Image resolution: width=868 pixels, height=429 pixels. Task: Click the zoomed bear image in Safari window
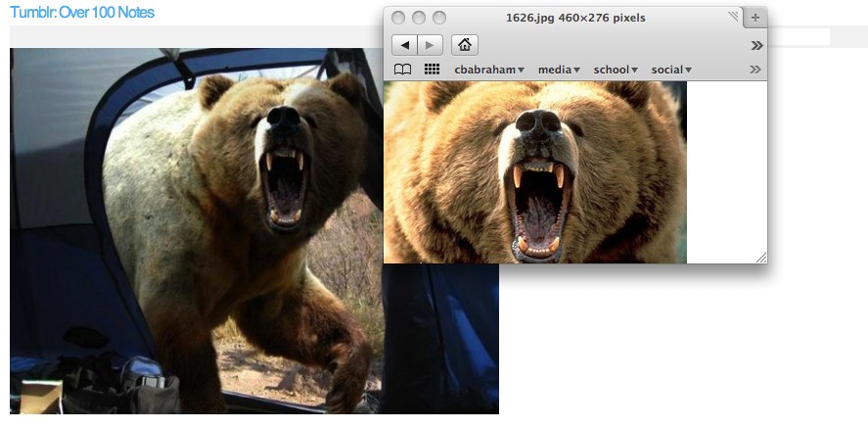[x=534, y=172]
